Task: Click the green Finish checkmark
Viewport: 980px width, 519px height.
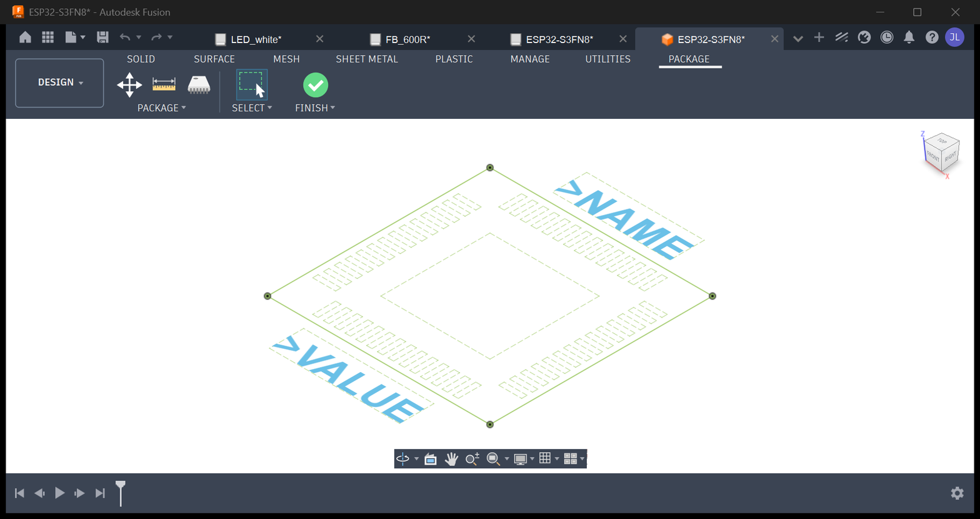Action: pos(316,85)
